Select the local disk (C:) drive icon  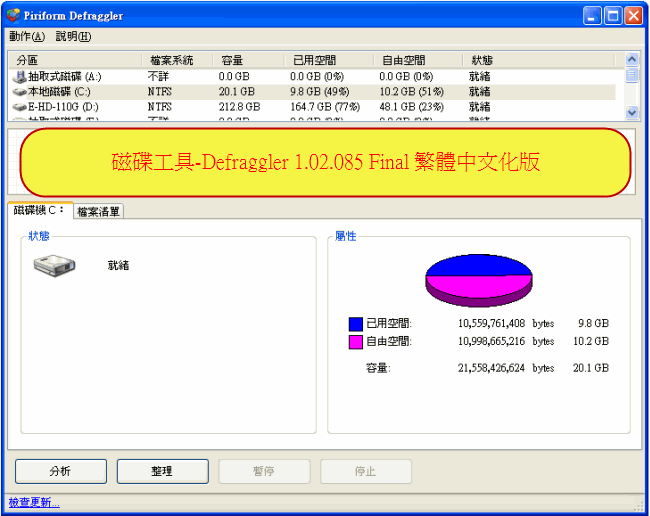(20, 91)
